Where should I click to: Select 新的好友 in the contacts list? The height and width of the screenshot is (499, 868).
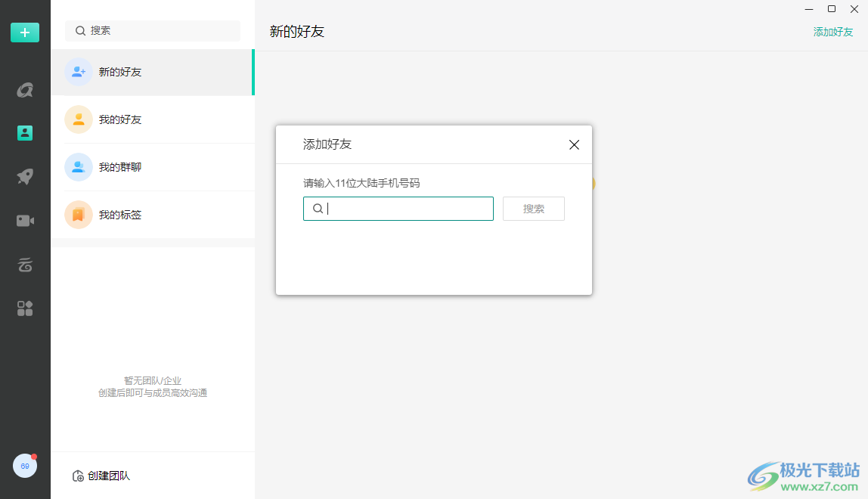(153, 72)
